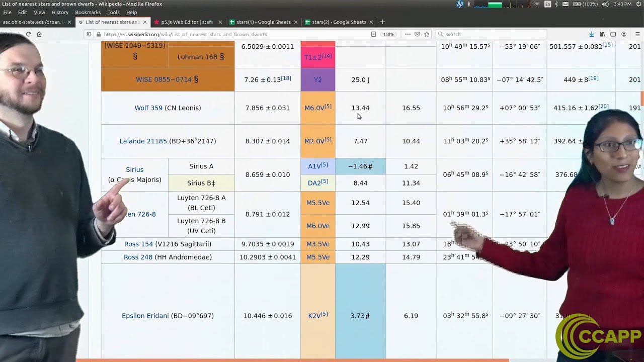Click the Firefox Account avatar icon
The image size is (644, 362).
[x=624, y=34]
